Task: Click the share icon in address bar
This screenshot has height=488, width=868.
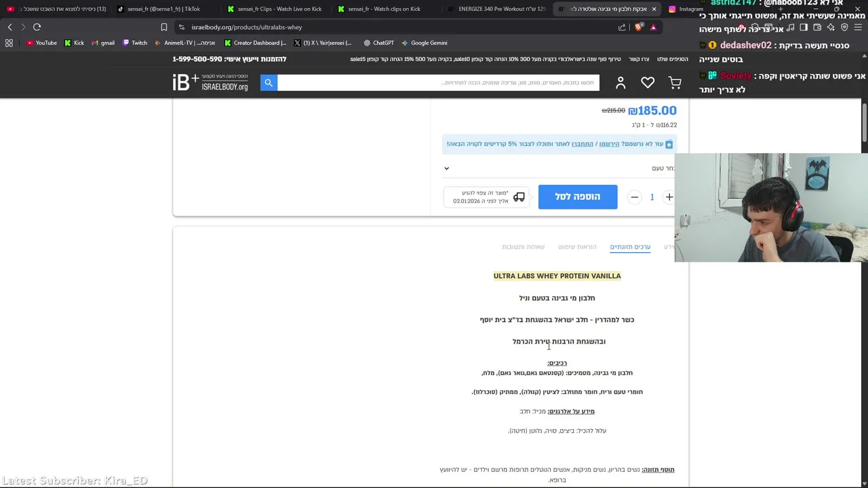Action: pyautogui.click(x=622, y=27)
